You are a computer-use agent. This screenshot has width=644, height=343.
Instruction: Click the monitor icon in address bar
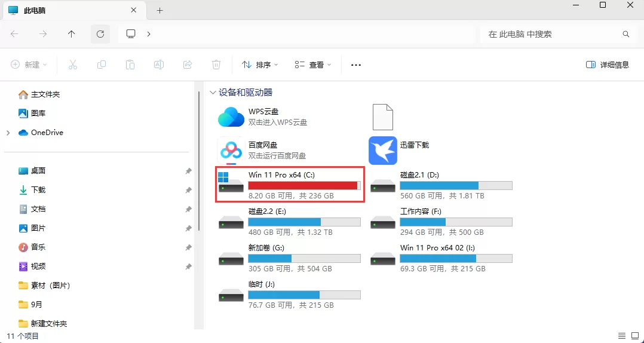pos(131,33)
